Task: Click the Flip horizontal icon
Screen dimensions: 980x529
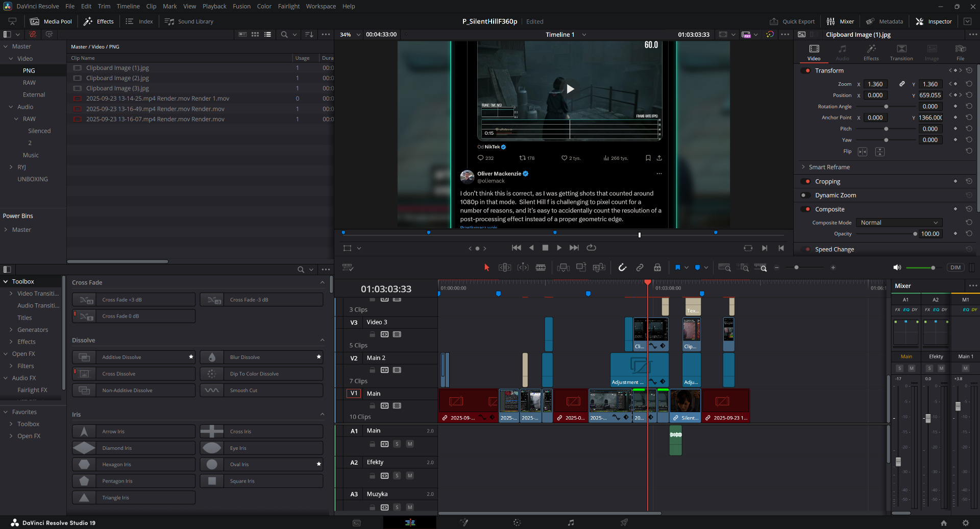Action: point(863,152)
